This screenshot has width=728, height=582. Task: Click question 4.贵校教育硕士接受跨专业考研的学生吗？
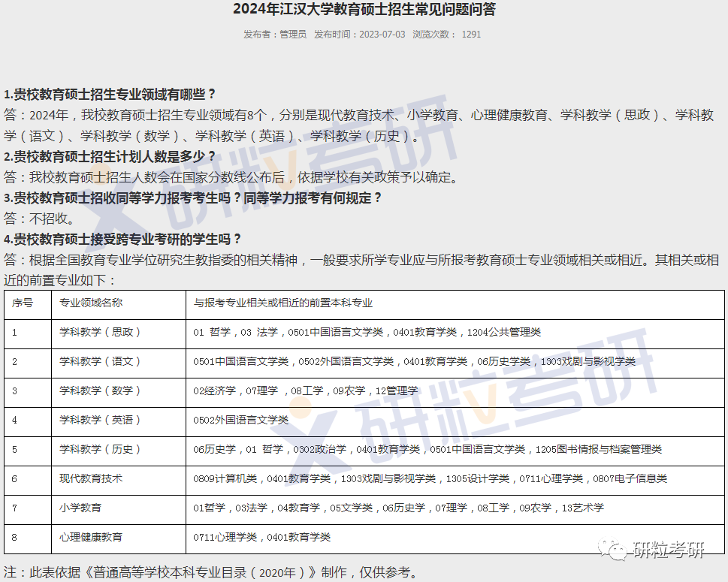pos(123,240)
